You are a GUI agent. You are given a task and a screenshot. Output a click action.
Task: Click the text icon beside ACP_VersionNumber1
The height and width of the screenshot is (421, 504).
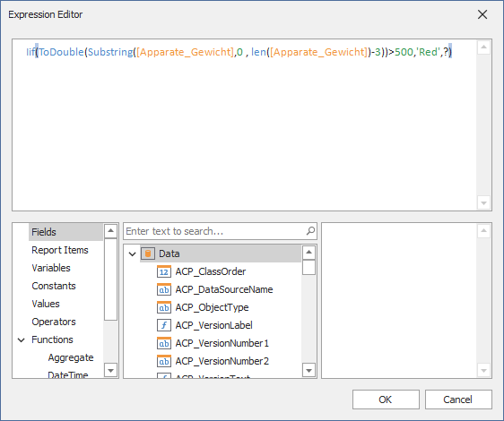163,343
